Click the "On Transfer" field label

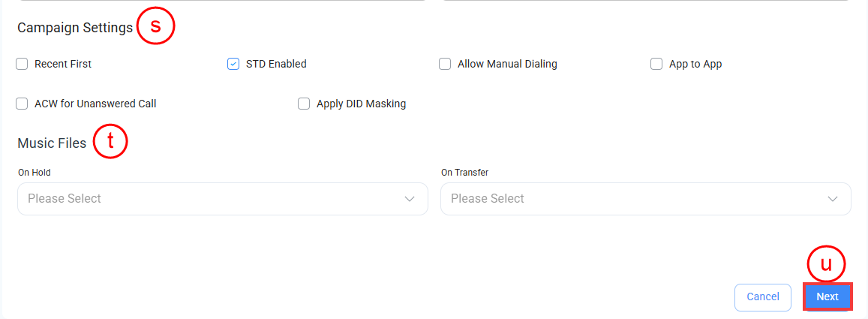click(x=464, y=173)
